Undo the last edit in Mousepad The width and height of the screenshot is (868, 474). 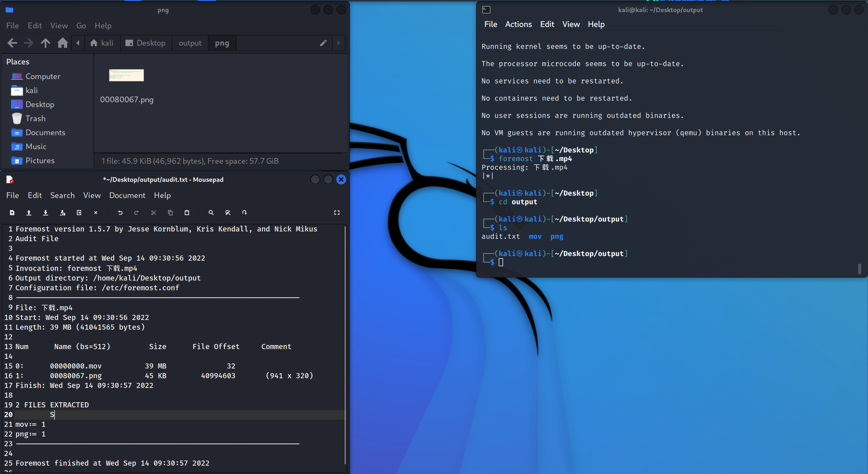[x=120, y=213]
